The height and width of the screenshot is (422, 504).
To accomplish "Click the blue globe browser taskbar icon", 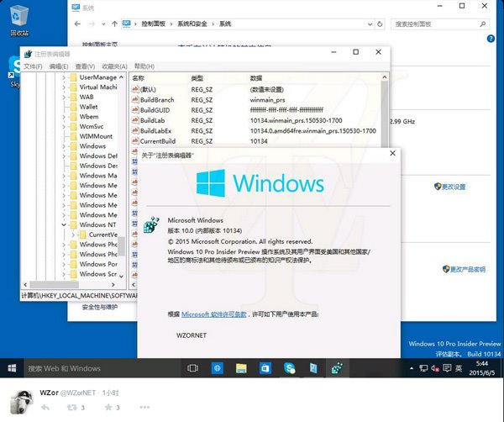I will point(217,368).
